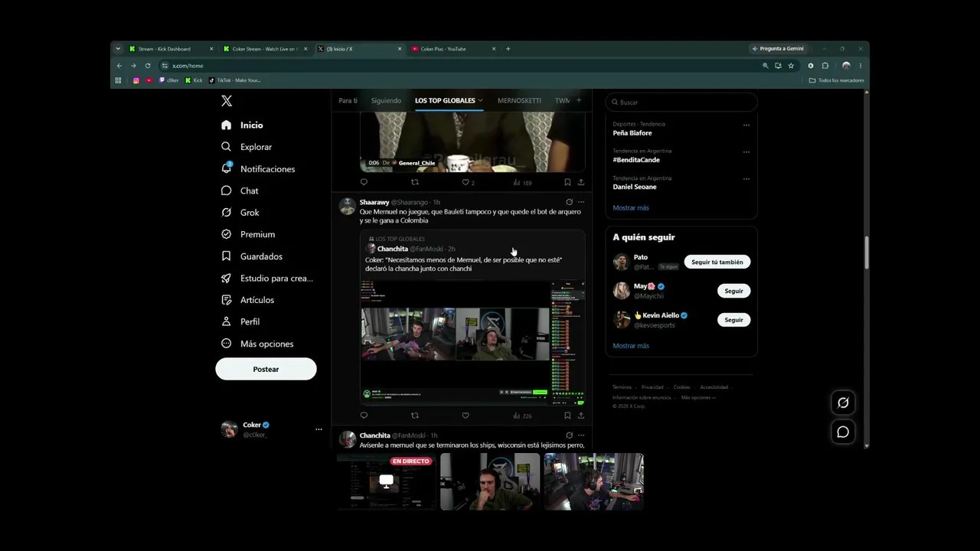980x551 pixels.
Task: Open Chat from the sidebar
Action: pyautogui.click(x=240, y=191)
